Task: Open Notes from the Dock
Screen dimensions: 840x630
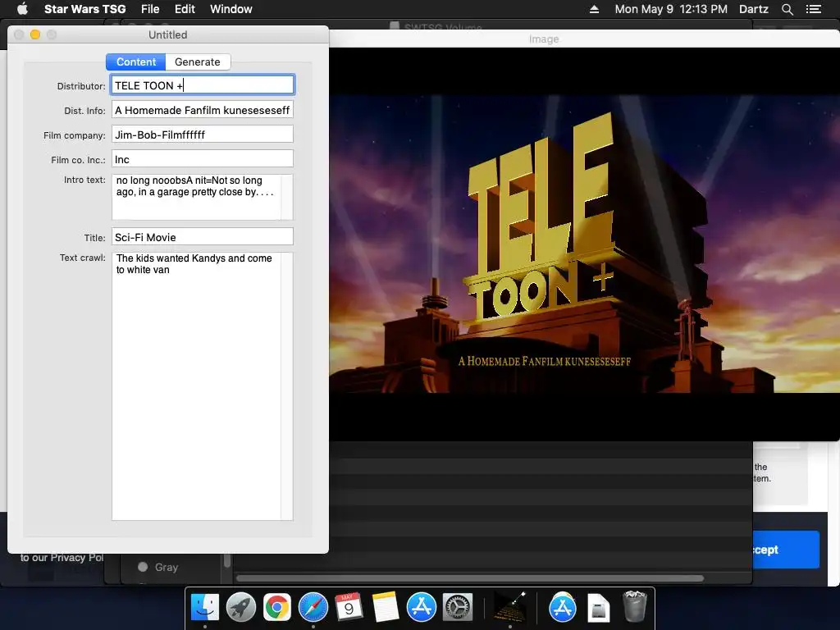Action: [x=385, y=607]
